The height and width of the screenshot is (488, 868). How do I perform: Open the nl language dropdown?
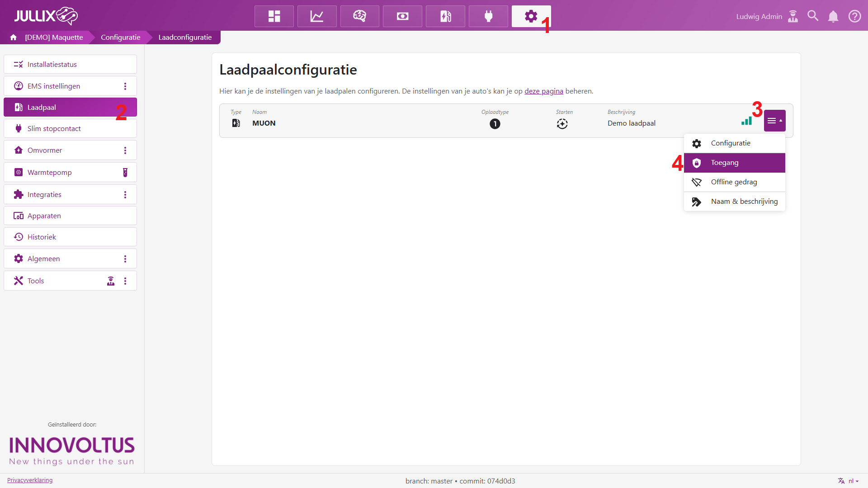(851, 481)
